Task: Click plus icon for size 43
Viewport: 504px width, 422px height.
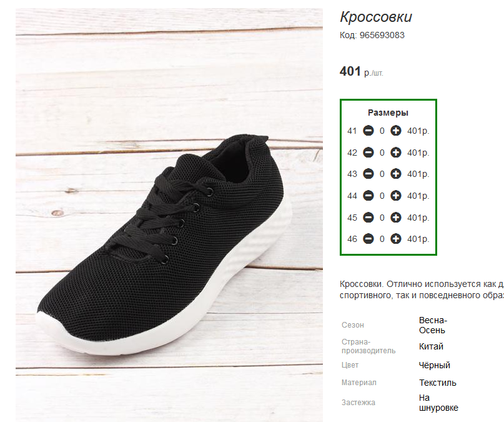Action: click(x=396, y=174)
